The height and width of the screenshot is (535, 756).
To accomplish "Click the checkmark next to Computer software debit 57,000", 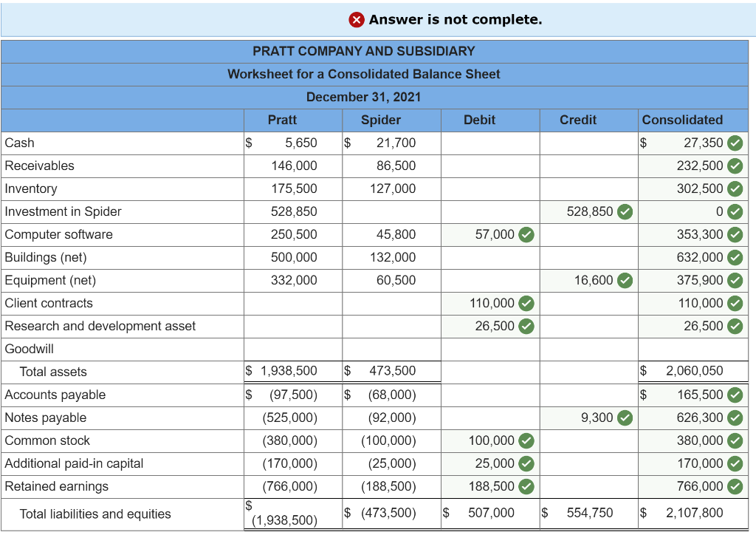I will [525, 234].
